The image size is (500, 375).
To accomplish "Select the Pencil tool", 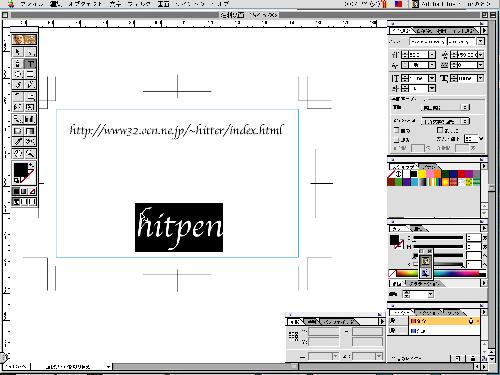I will 30,84.
